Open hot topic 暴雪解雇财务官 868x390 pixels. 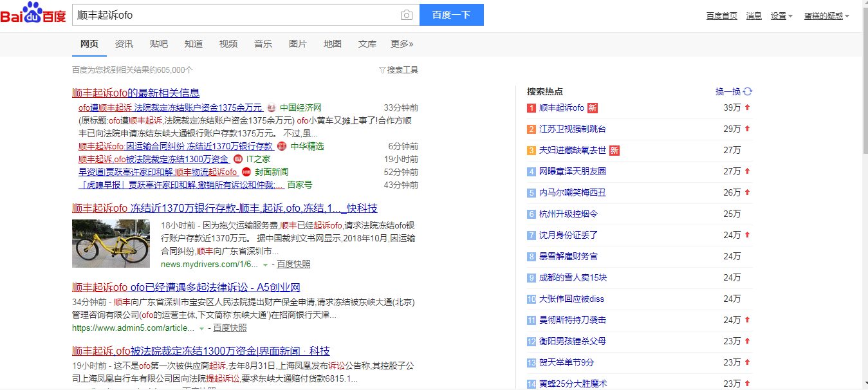coord(568,257)
